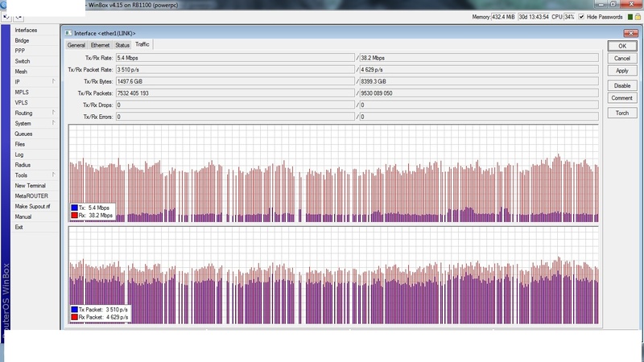Open the Bridge menu

point(22,40)
